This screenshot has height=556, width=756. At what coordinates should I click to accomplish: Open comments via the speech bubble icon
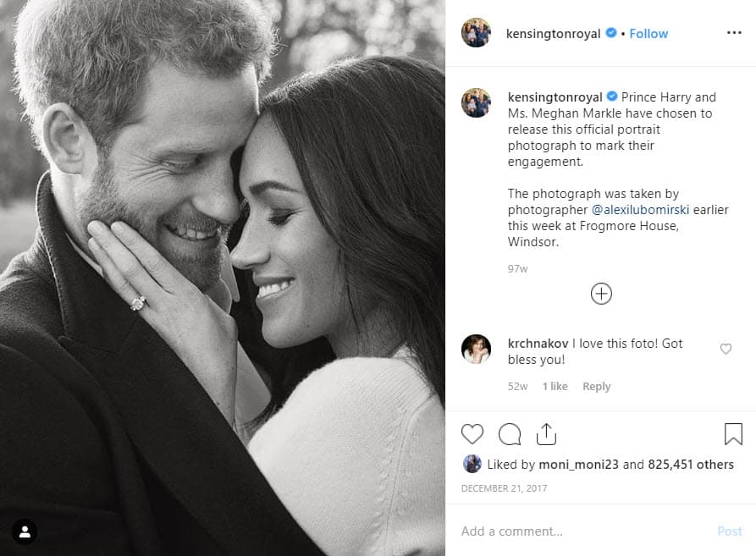(509, 434)
